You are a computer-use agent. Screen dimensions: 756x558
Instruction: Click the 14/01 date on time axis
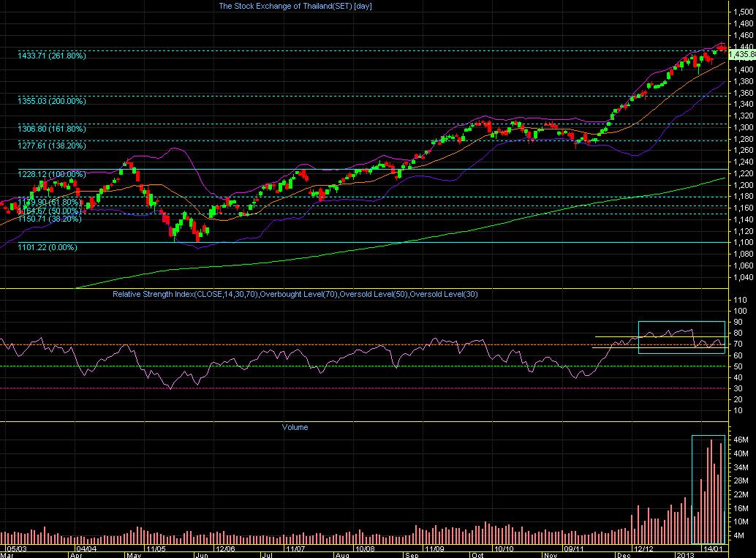[713, 548]
